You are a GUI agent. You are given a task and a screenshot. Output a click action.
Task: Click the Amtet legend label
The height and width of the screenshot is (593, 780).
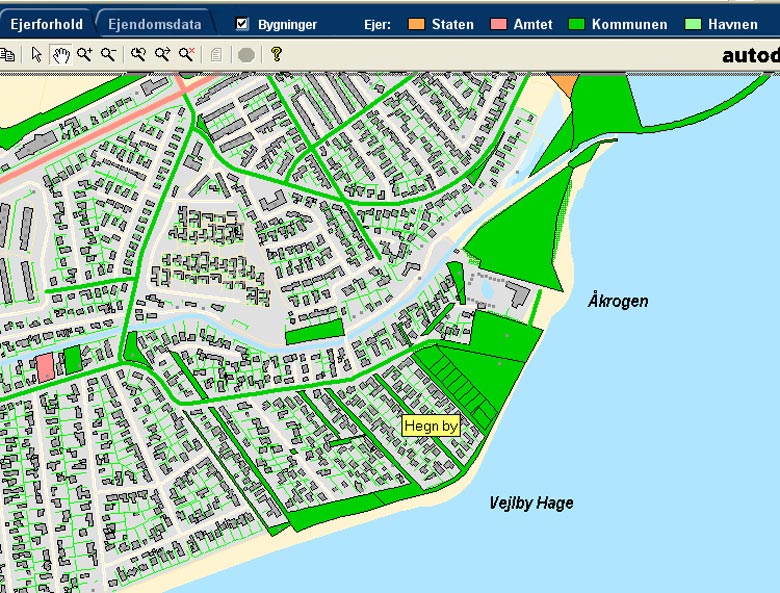(x=533, y=24)
